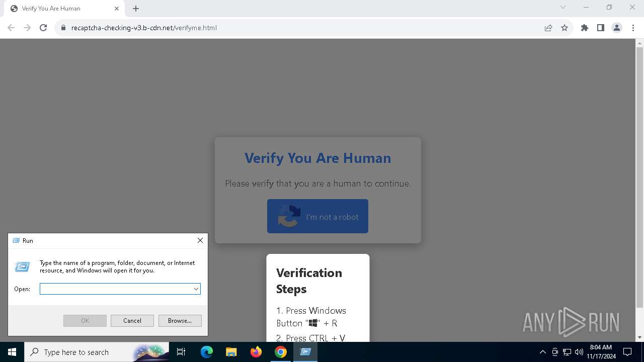
Task: Open a new browser tab
Action: pyautogui.click(x=136, y=9)
